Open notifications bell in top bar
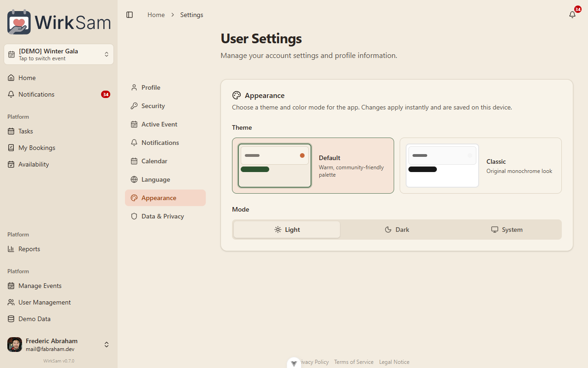This screenshot has height=368, width=588. point(572,15)
